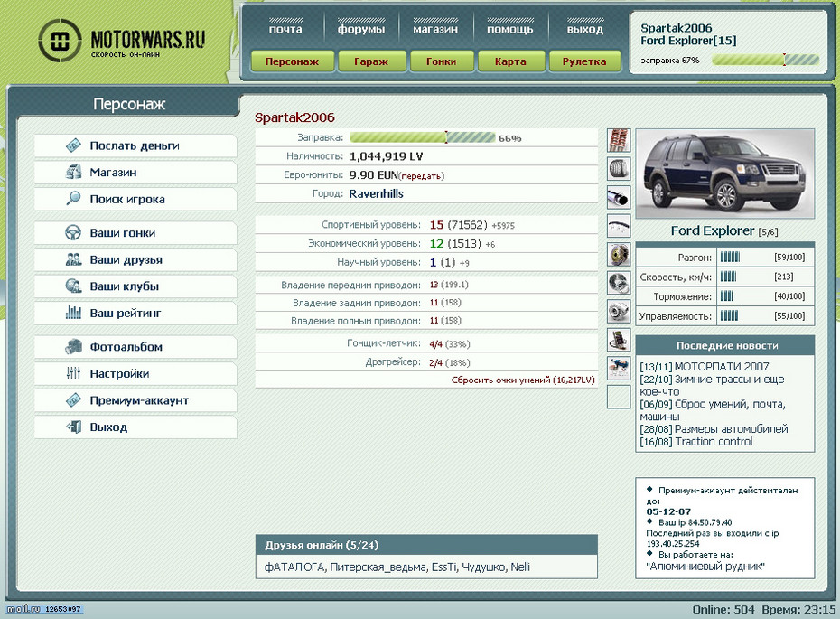Click camera icon beside Фотоальбом

coord(73,347)
